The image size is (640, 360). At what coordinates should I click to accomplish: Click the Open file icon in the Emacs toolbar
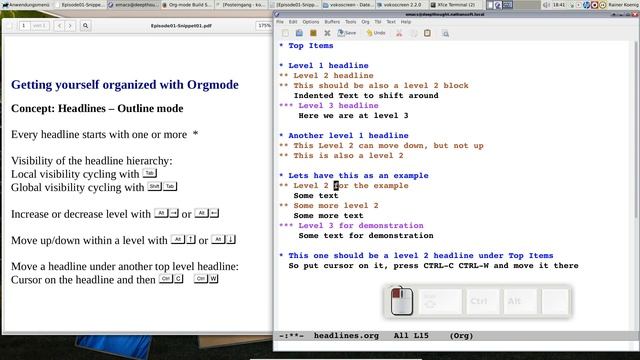pos(299,33)
